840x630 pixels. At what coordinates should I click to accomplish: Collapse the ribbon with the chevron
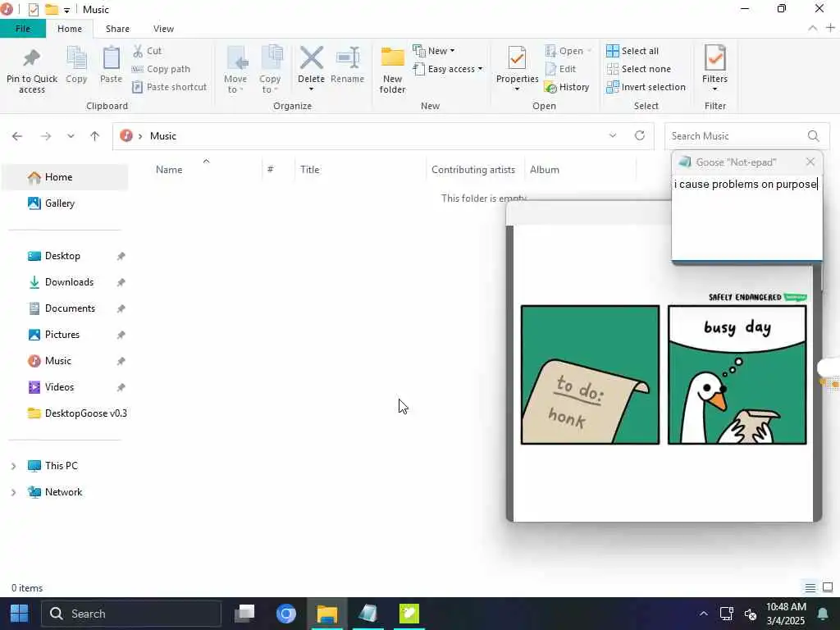point(813,29)
